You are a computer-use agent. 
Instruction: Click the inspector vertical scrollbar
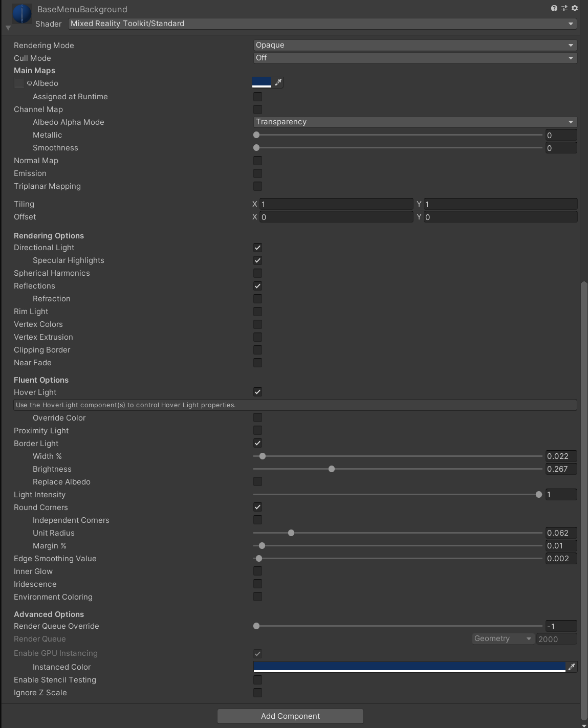[584, 500]
